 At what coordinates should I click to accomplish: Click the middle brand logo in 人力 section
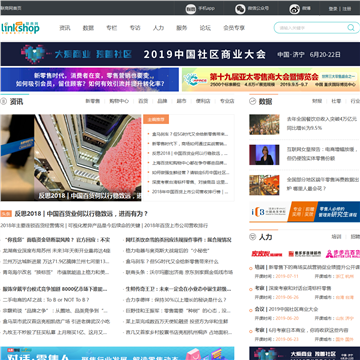tap(305, 254)
